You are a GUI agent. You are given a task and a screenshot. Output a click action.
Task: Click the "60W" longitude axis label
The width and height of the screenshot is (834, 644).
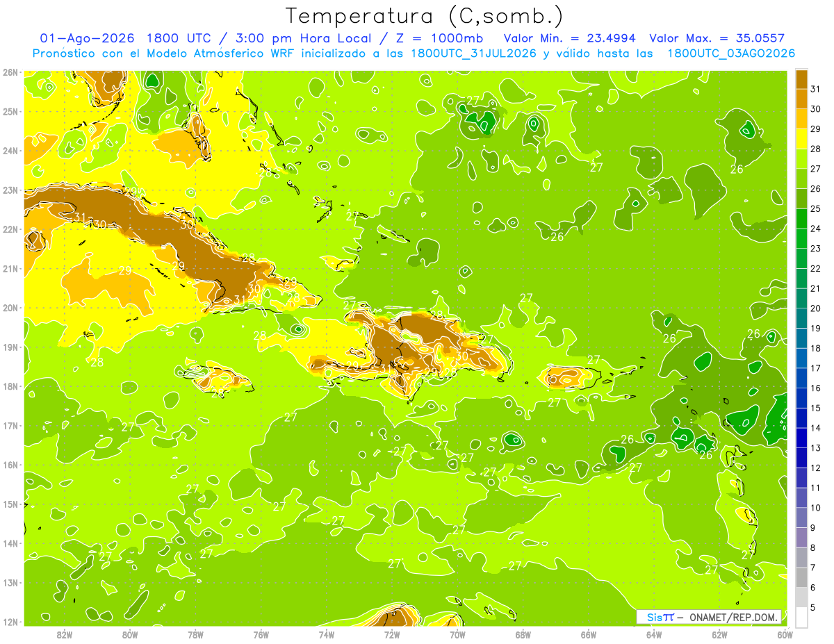coord(785,635)
